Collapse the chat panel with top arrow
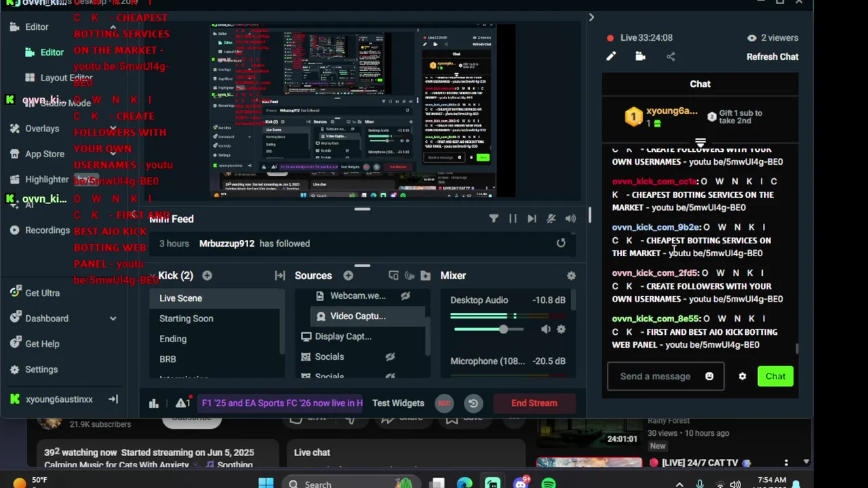Image resolution: width=868 pixels, height=488 pixels. (591, 17)
